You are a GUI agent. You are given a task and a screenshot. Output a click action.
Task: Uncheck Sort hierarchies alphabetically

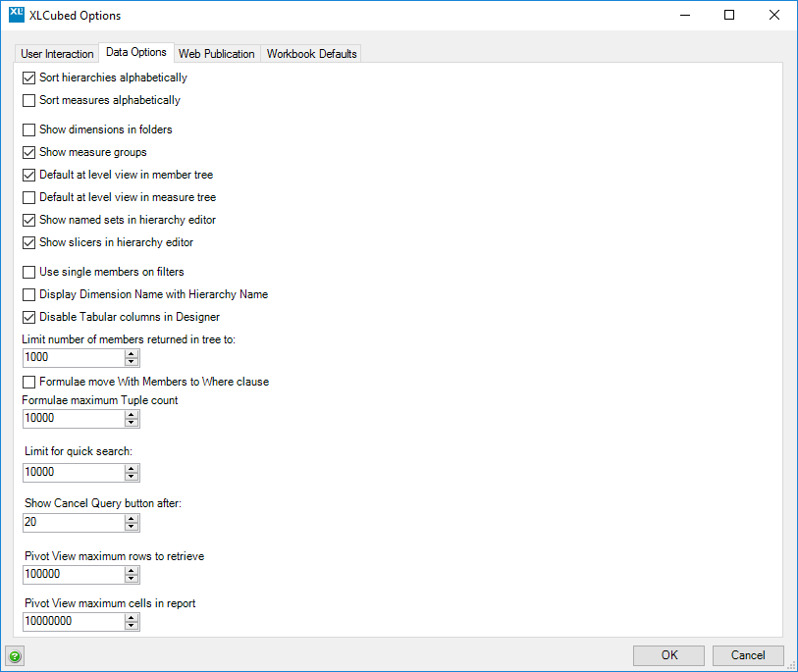29,78
